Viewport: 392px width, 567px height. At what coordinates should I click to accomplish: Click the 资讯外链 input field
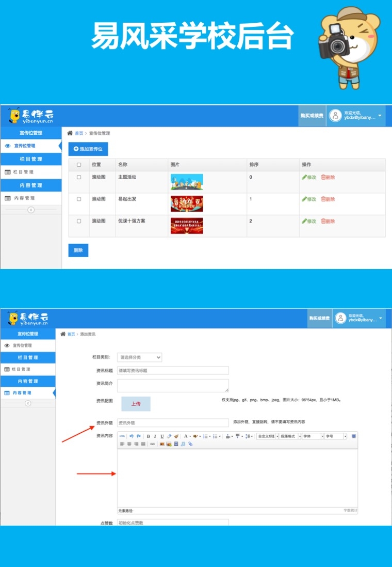[173, 423]
